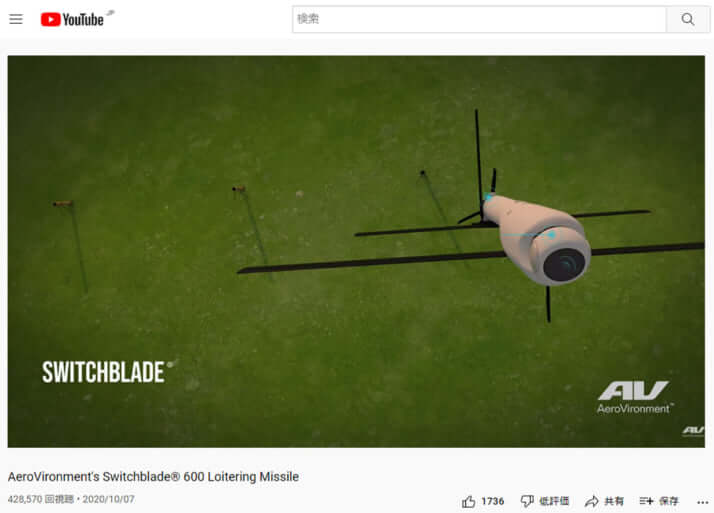Click the magnifier search button
Viewport: 714px width, 513px height.
click(x=688, y=19)
